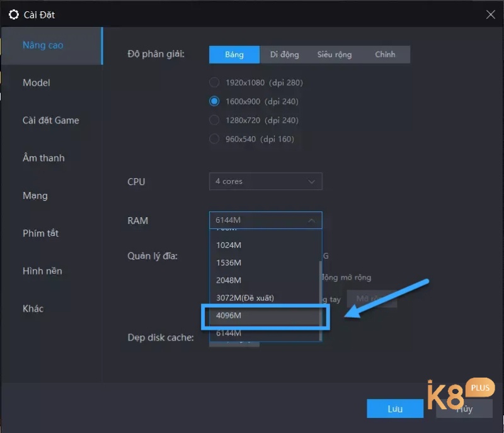Pick 2048M in RAM list
Image resolution: width=504 pixels, height=433 pixels.
click(x=264, y=281)
